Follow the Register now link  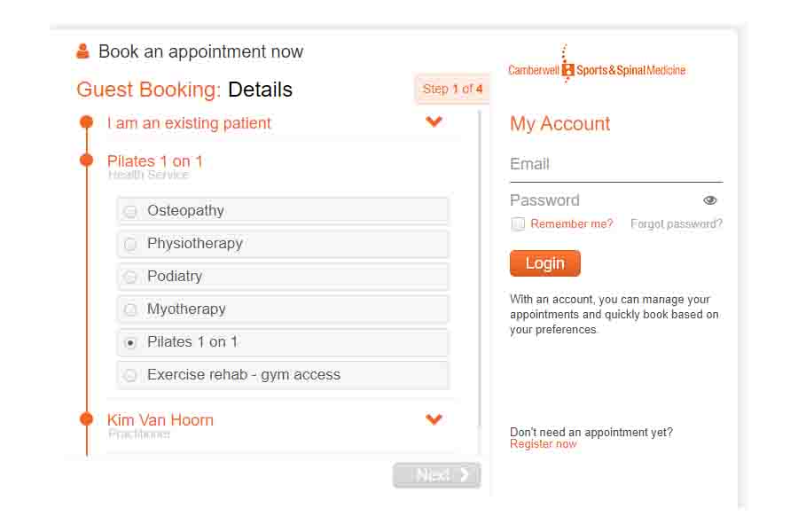(543, 444)
